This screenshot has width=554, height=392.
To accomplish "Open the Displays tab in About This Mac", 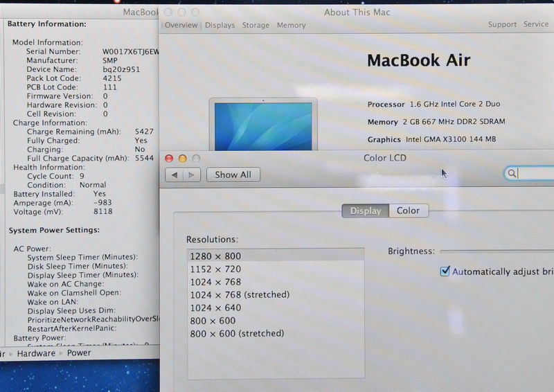I will coord(220,25).
